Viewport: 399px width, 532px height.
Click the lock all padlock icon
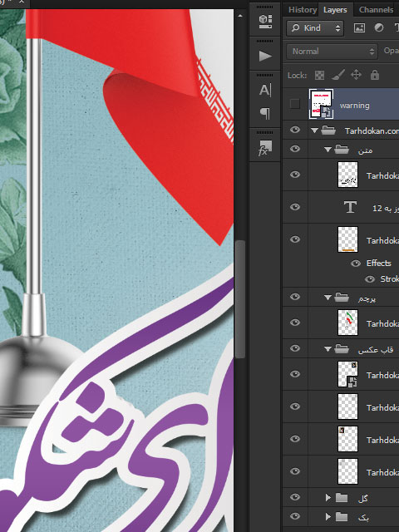click(x=375, y=75)
